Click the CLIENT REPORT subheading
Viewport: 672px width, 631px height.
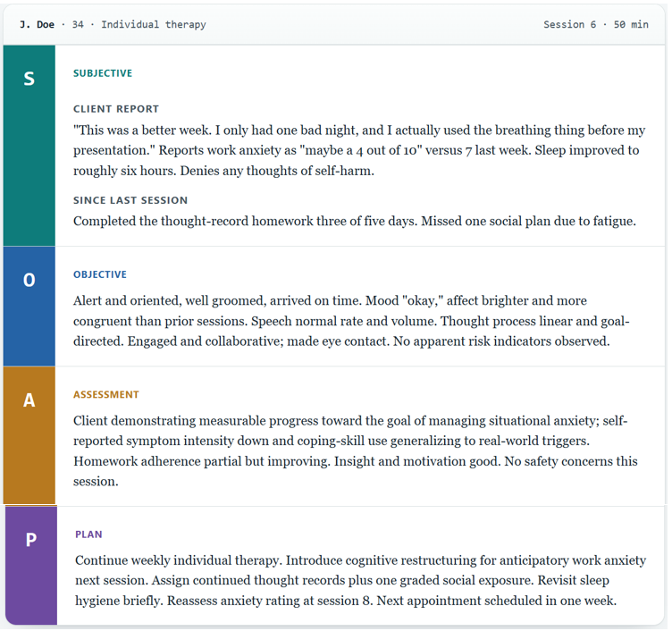pyautogui.click(x=116, y=109)
